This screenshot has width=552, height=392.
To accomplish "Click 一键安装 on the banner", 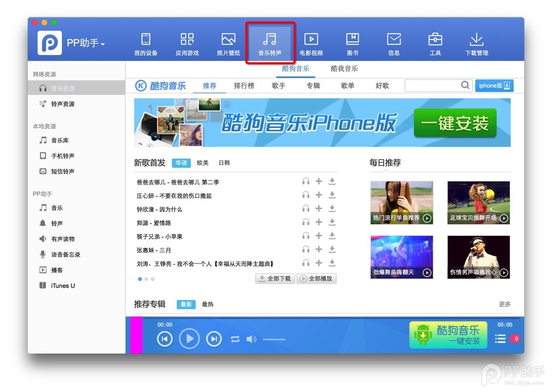I will 455,123.
